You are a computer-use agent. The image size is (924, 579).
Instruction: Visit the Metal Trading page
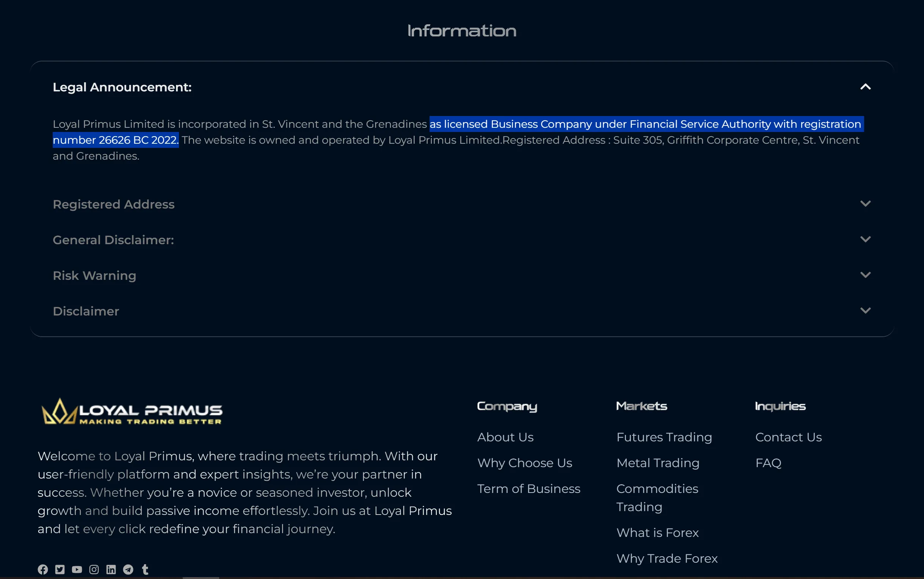coord(658,463)
